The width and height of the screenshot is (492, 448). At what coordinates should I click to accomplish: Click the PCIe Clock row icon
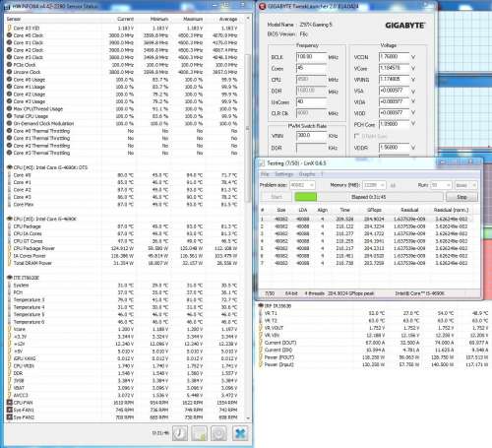pyautogui.click(x=10, y=65)
